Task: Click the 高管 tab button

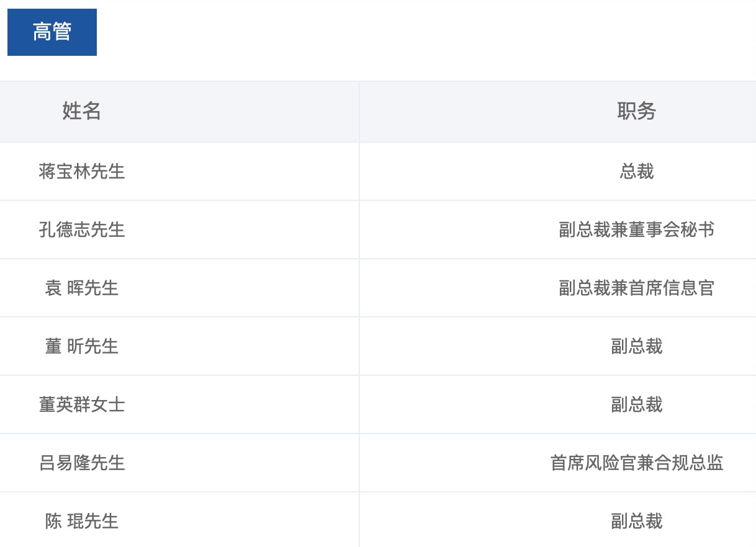Action: [52, 32]
